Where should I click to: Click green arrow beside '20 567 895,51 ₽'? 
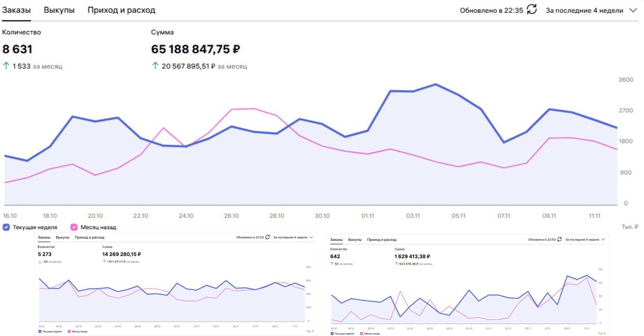(x=155, y=66)
